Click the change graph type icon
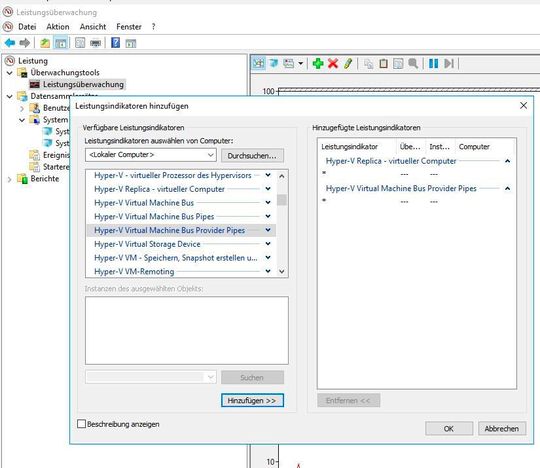Screen dimensions: 540x468 point(289,63)
